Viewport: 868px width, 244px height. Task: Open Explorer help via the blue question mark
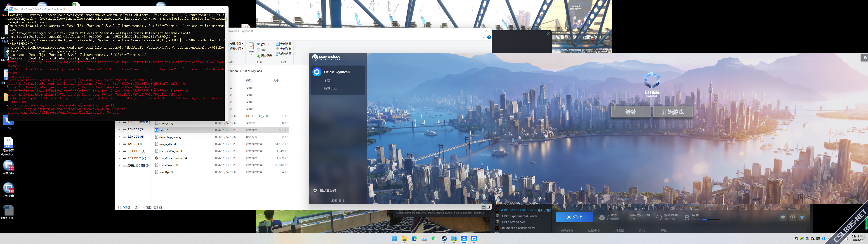(489, 38)
